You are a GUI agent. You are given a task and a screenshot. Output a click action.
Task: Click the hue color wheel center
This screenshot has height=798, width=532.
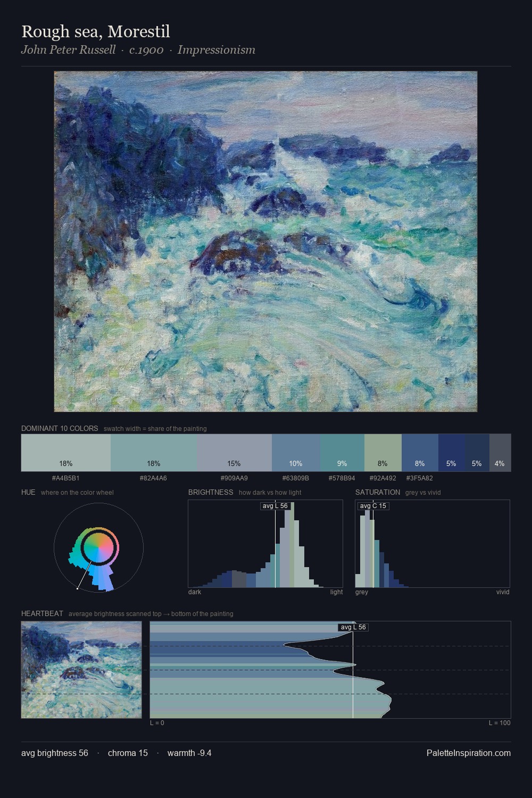tap(98, 547)
